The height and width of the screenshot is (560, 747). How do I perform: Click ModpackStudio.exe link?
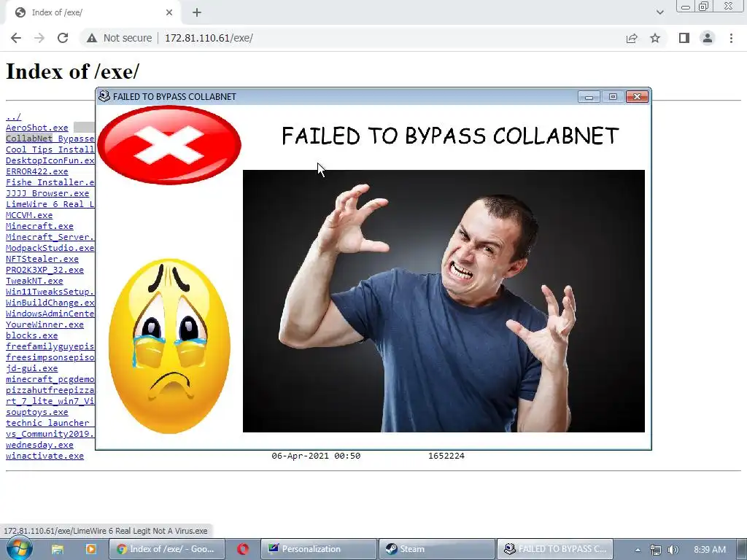point(50,248)
